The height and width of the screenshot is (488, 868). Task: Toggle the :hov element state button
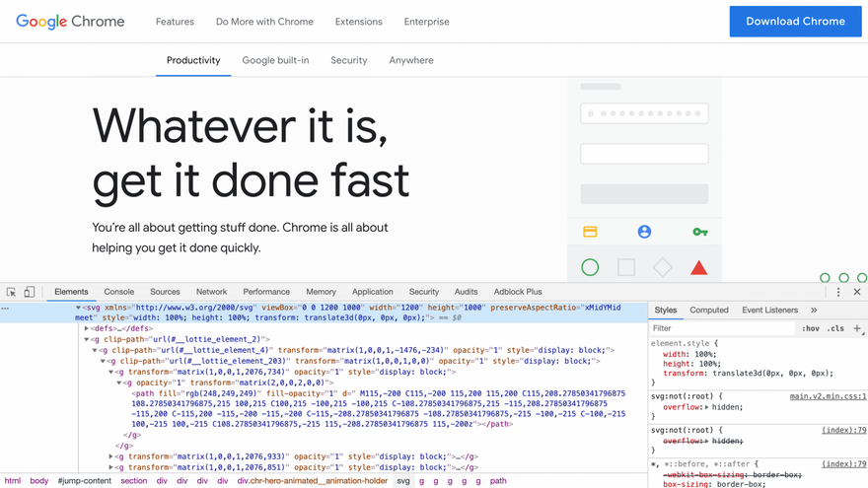[x=811, y=328]
